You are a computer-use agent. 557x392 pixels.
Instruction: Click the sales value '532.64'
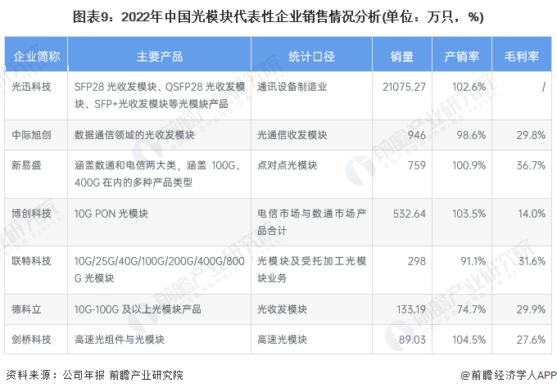click(x=410, y=214)
